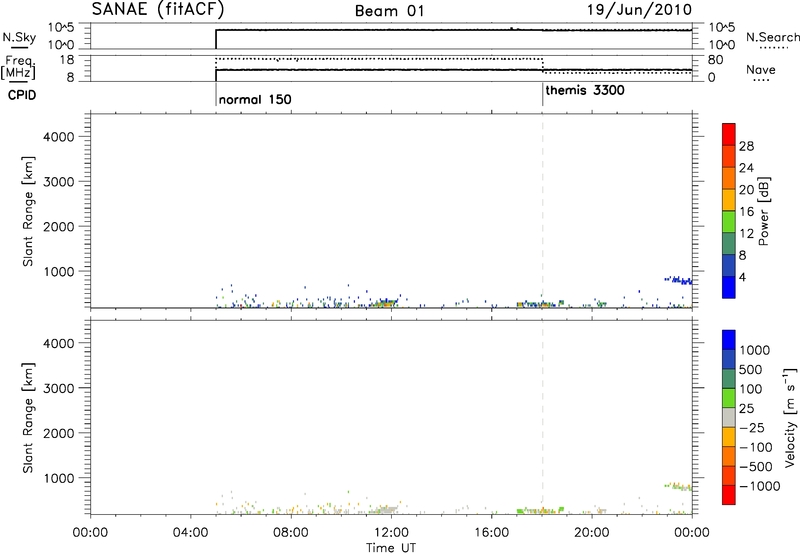Select the N.Sky legend label
Viewport: 800px width, 554px height.
click(x=19, y=37)
